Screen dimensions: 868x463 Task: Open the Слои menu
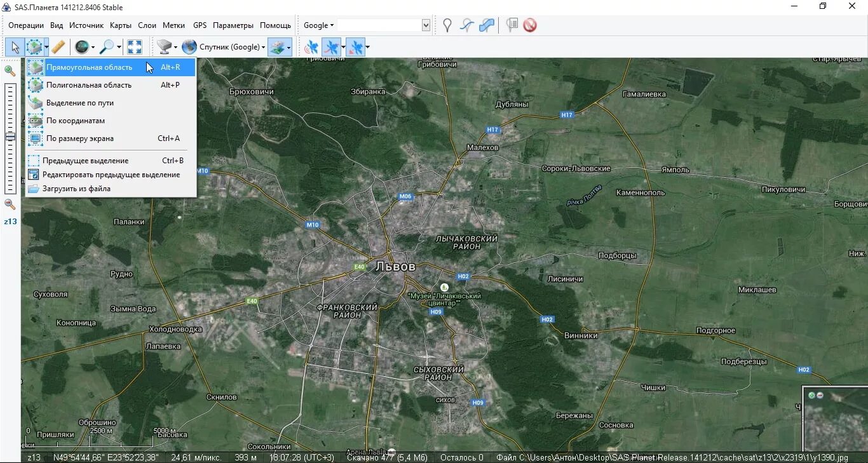[147, 25]
